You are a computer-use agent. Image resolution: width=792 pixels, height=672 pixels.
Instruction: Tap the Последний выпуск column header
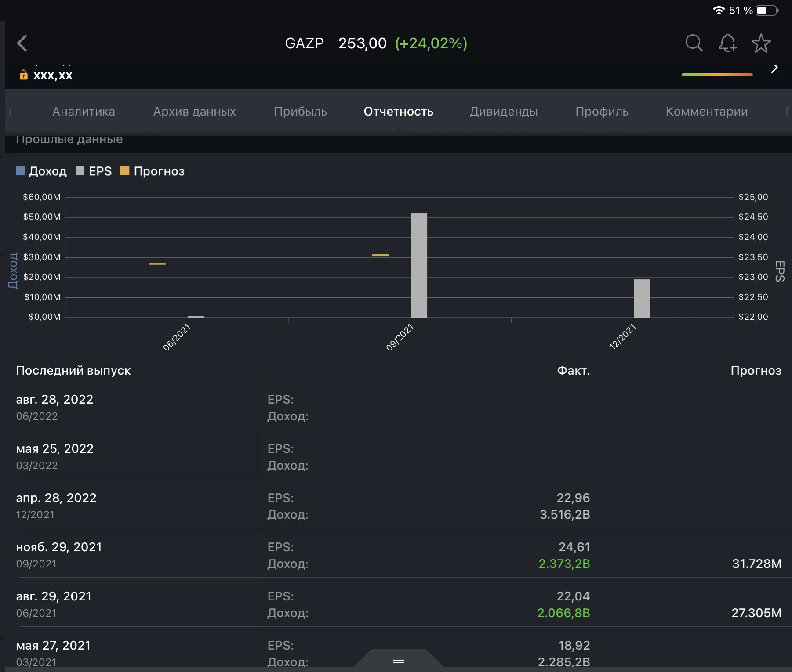pos(73,370)
